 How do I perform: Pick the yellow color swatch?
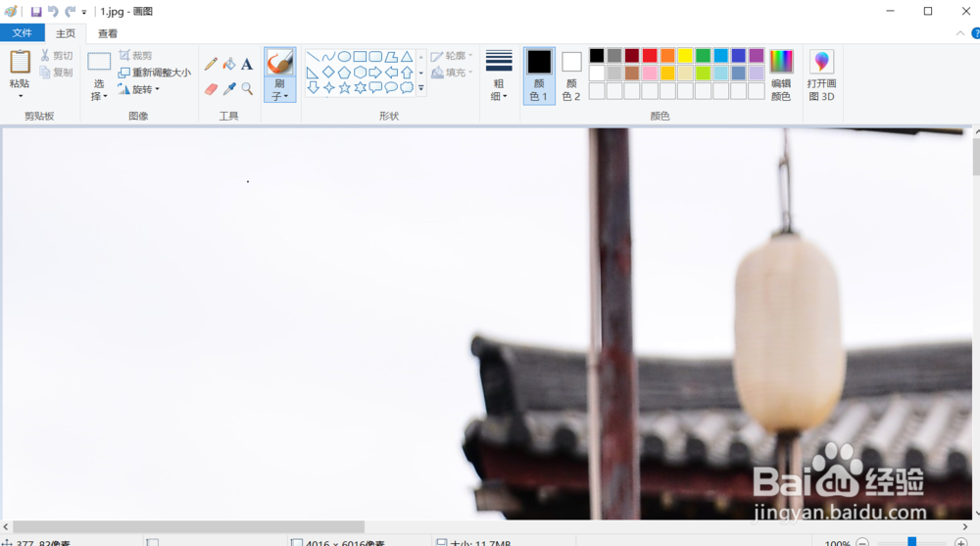pyautogui.click(x=686, y=56)
